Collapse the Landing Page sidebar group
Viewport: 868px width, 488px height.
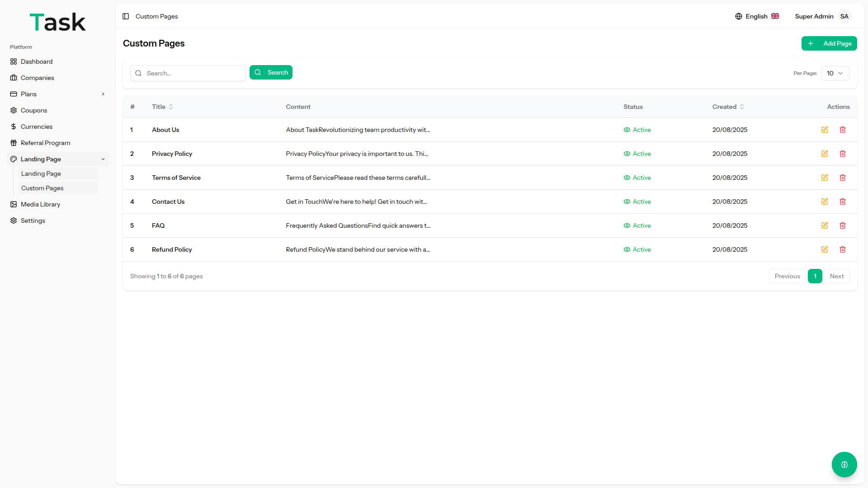pyautogui.click(x=103, y=159)
